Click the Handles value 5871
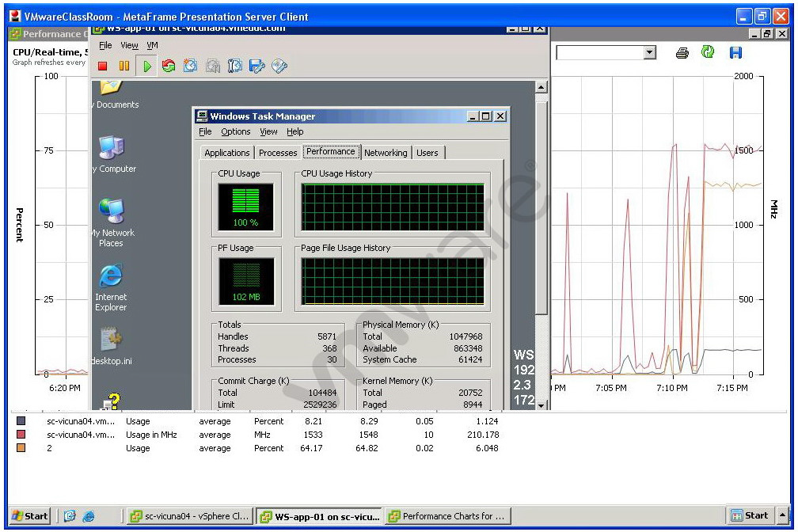Screen dimensions: 798x532 327,336
